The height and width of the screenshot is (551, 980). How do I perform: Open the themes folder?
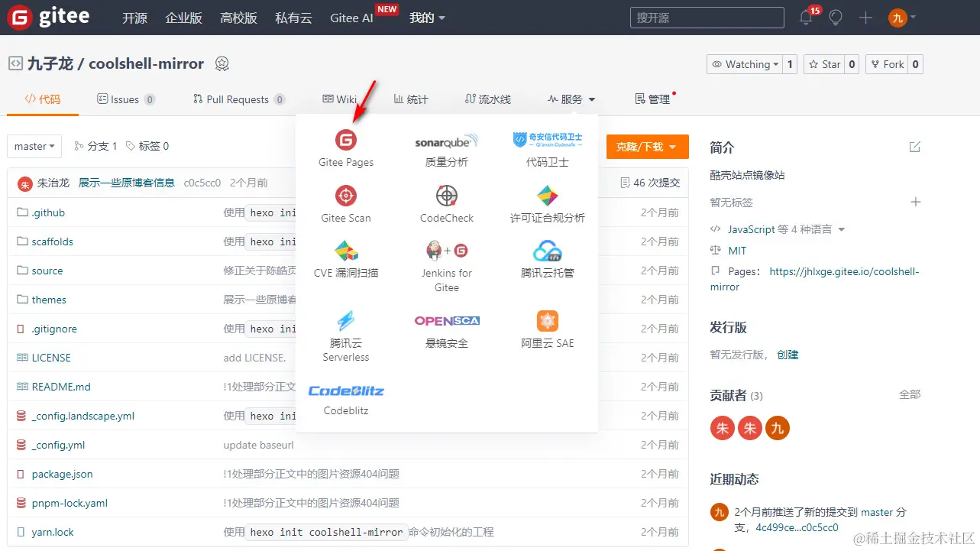(49, 300)
